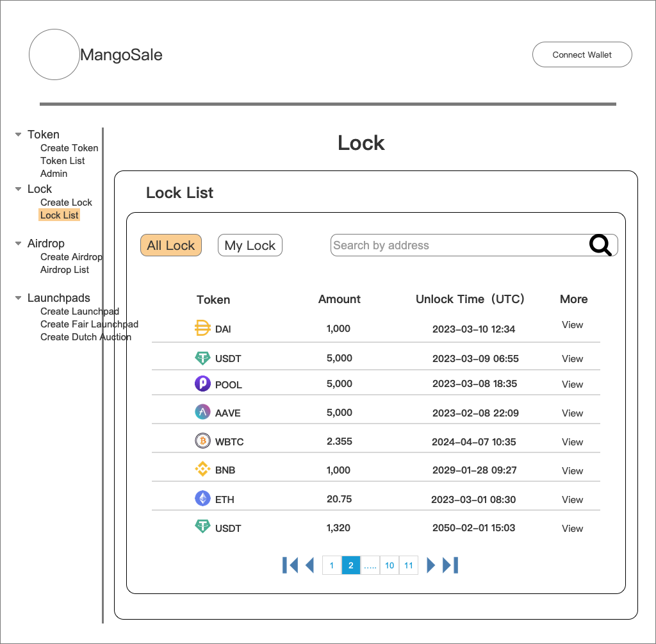Click the Connect Wallet button
The width and height of the screenshot is (656, 644).
(582, 54)
